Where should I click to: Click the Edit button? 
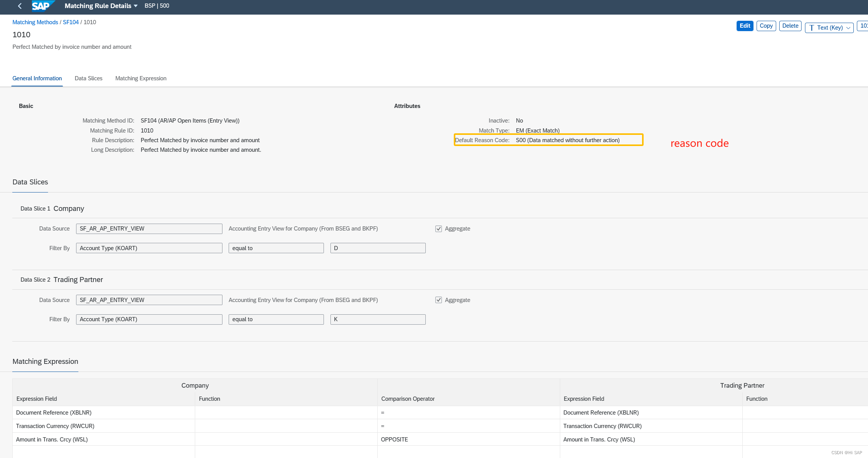(x=745, y=26)
